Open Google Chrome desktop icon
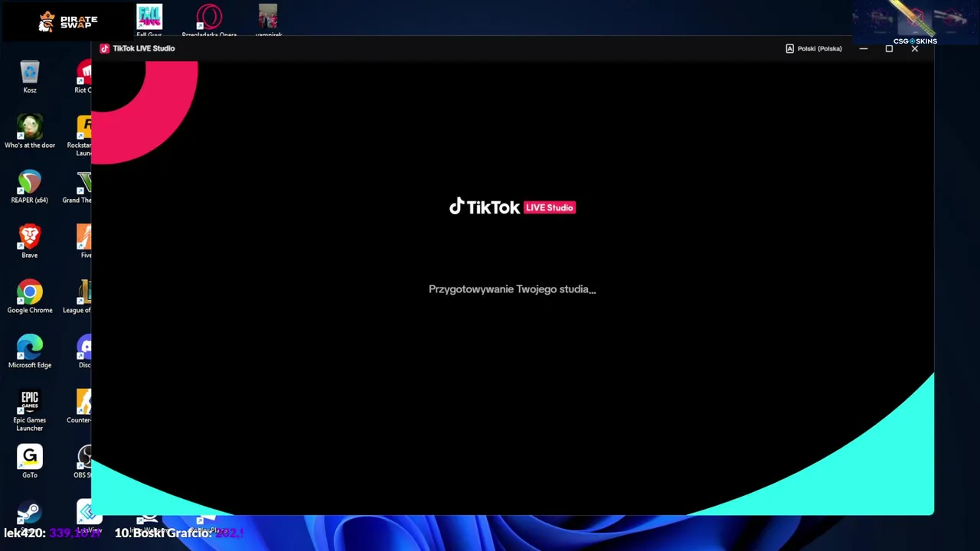 (30, 298)
